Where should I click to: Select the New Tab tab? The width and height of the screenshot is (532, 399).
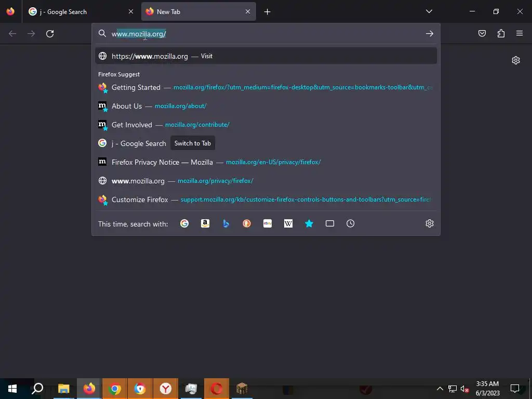[x=198, y=11]
